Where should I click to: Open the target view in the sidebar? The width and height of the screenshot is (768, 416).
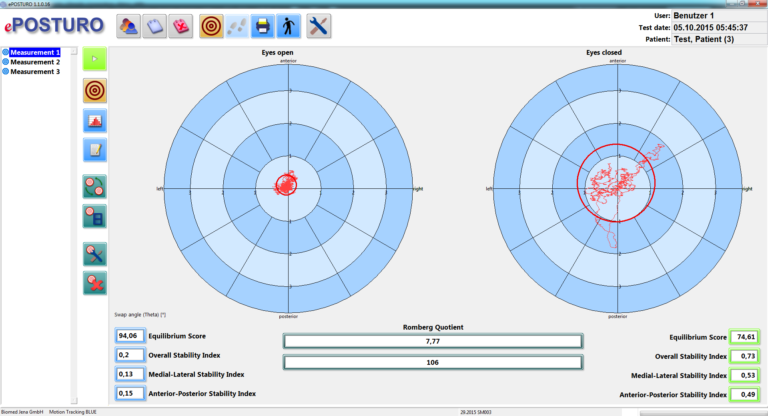click(x=95, y=91)
